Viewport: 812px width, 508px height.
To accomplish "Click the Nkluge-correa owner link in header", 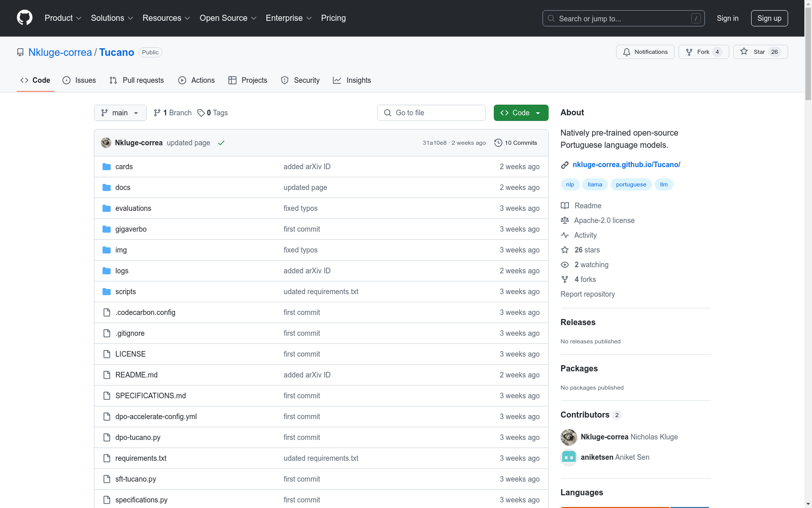I will (60, 52).
